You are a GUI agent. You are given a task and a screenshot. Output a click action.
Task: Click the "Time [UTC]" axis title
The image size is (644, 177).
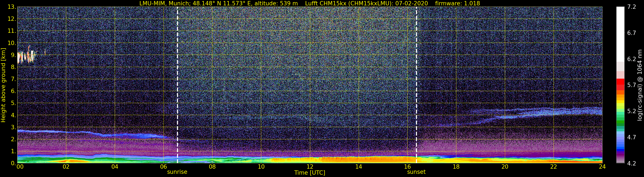pos(310,173)
